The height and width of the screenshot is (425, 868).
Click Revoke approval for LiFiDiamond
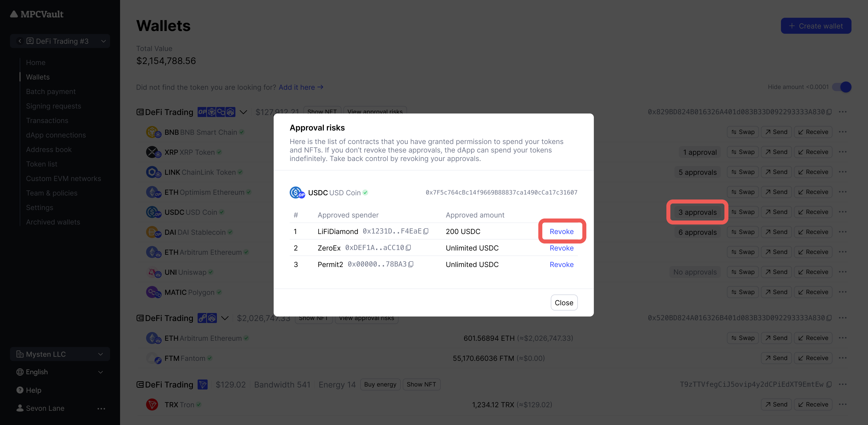click(561, 231)
